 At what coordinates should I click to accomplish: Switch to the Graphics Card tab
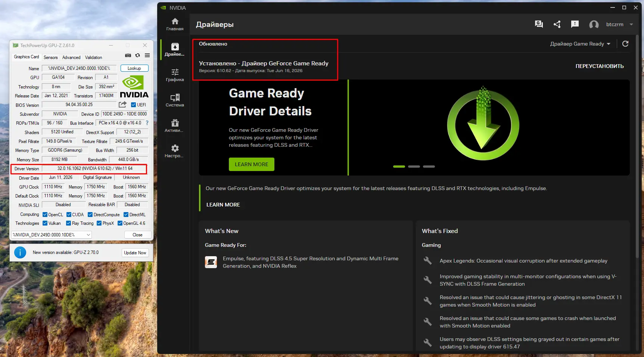pyautogui.click(x=27, y=57)
